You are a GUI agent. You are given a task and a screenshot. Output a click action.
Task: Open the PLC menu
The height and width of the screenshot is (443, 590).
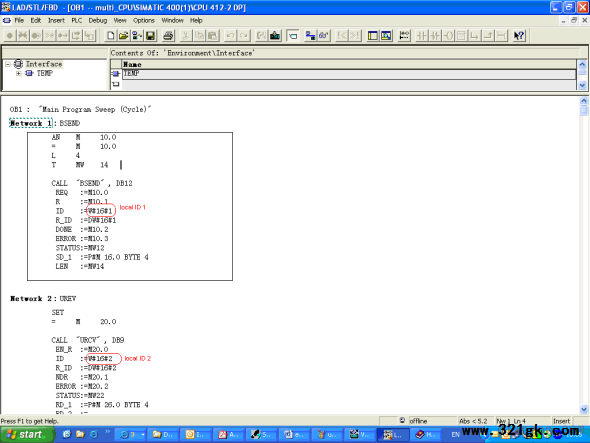coord(76,20)
